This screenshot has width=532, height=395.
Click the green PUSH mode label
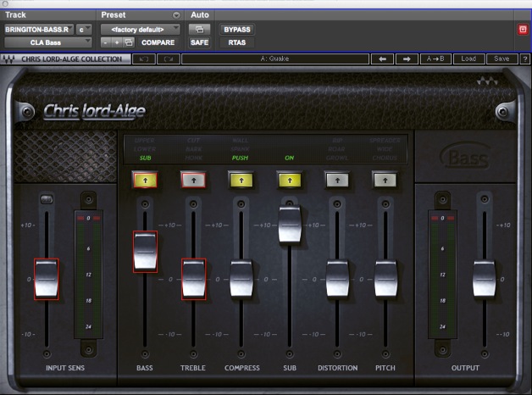click(x=240, y=158)
